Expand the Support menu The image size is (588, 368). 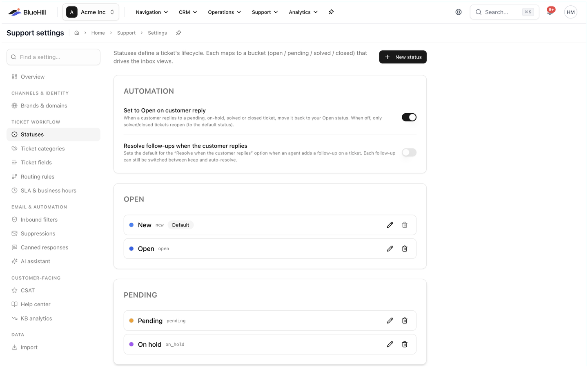(265, 12)
